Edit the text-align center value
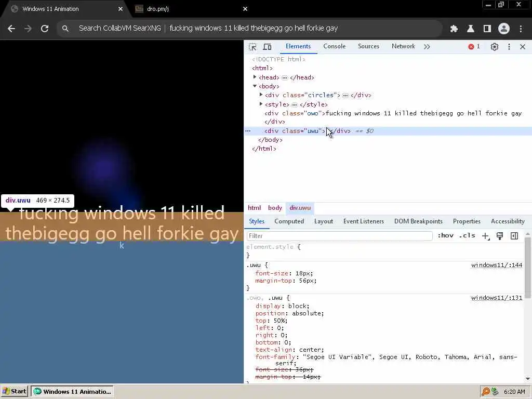The height and width of the screenshot is (399, 532). (x=311, y=350)
